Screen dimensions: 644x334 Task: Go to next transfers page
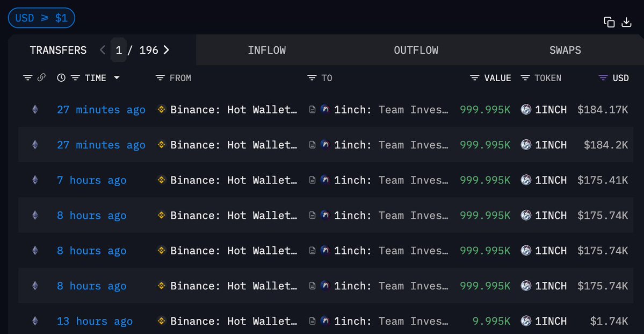(x=167, y=50)
